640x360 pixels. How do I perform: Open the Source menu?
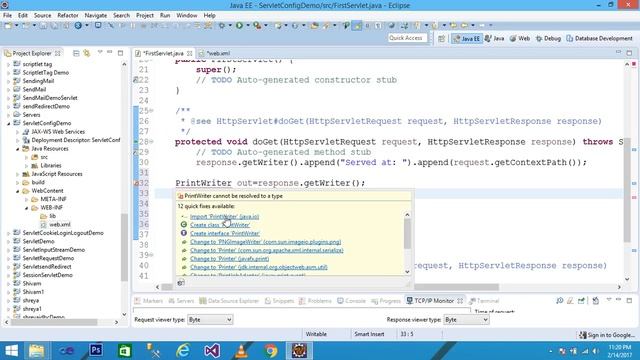42,15
